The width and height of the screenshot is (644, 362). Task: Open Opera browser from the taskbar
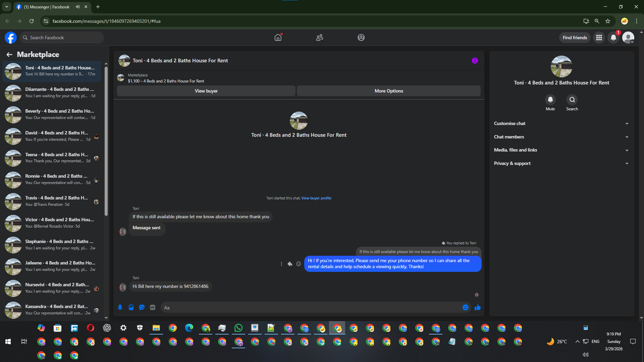(91, 328)
